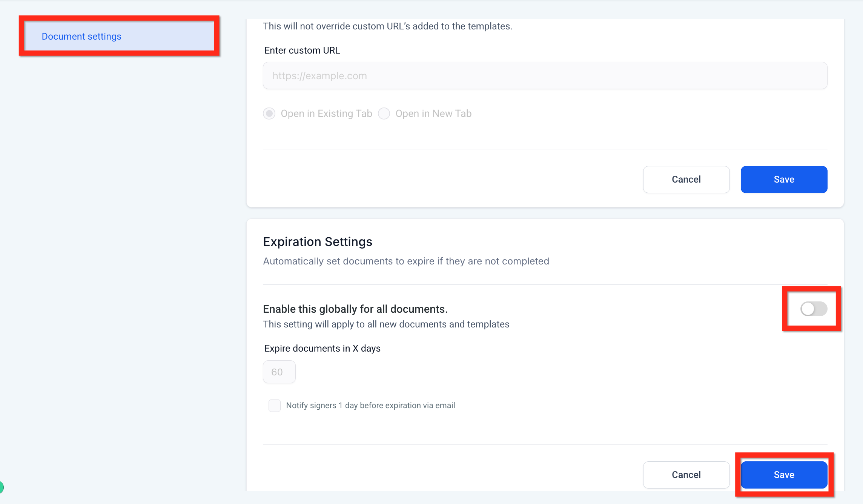Cancel the custom URL redirect changes

[x=686, y=180]
